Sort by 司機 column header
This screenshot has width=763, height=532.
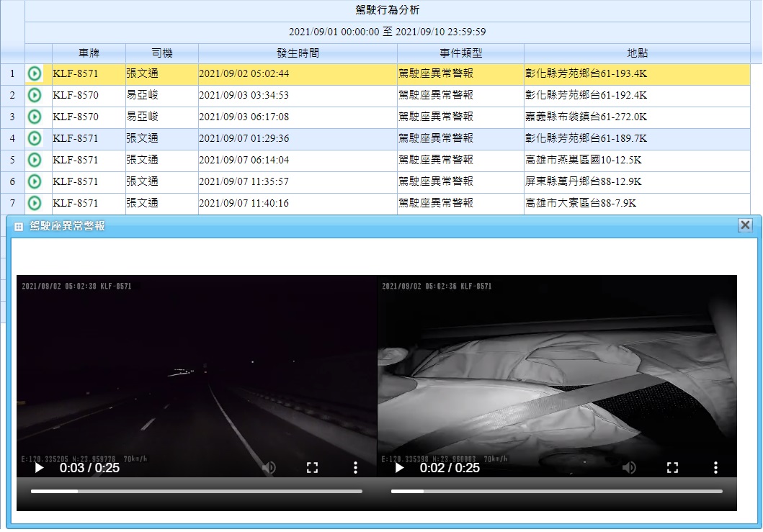click(x=162, y=53)
